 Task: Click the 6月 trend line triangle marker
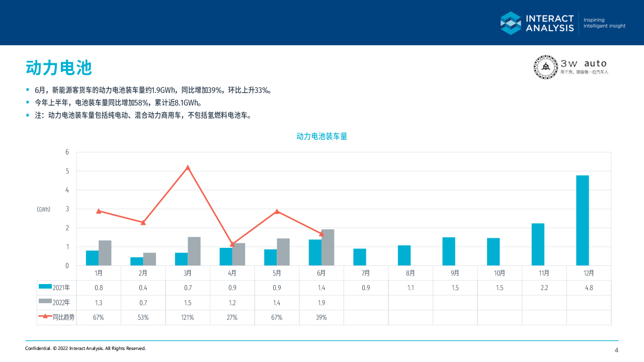(x=321, y=234)
